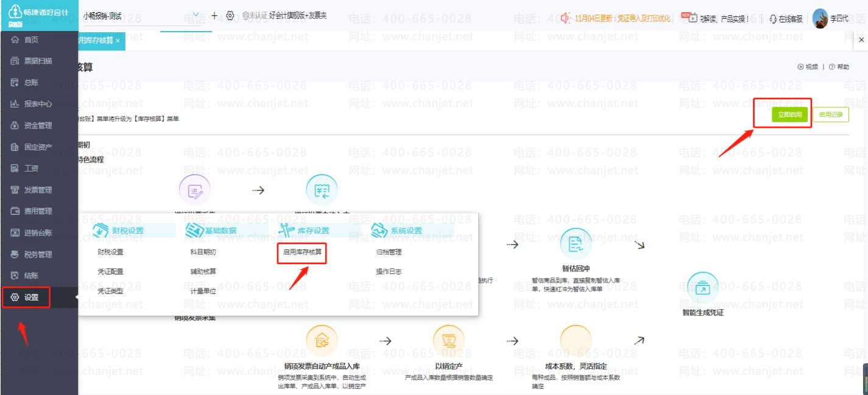Select 启用库存核算 in settings menu
The image size is (868, 395).
302,252
